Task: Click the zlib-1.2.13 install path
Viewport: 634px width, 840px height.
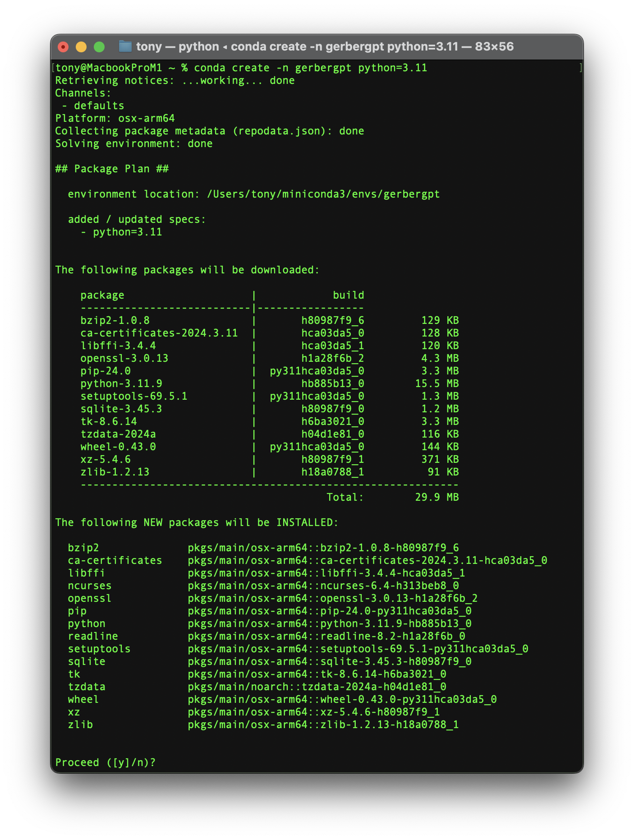Action: point(323,725)
